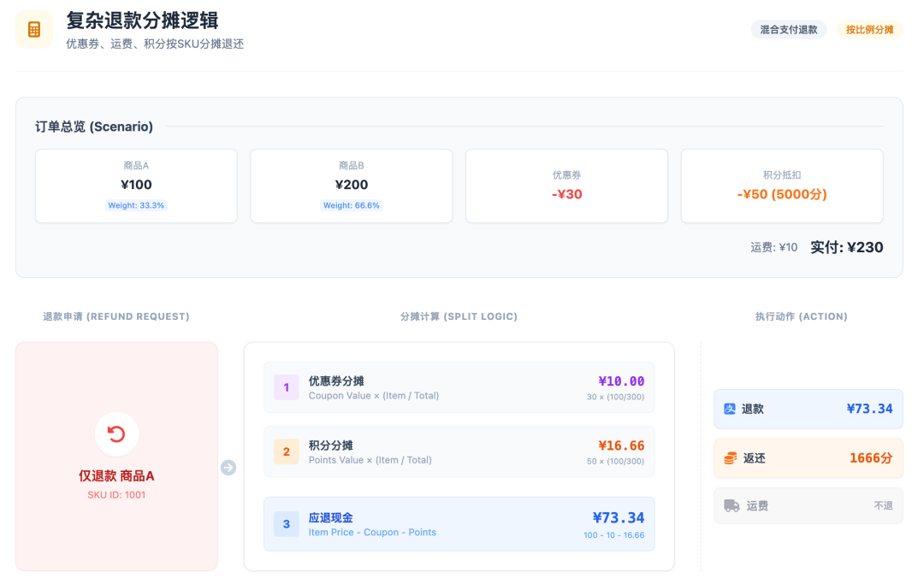Expand the 分摊计算 (Split Logic) column
The width and height of the screenshot is (924, 584).
(x=459, y=316)
